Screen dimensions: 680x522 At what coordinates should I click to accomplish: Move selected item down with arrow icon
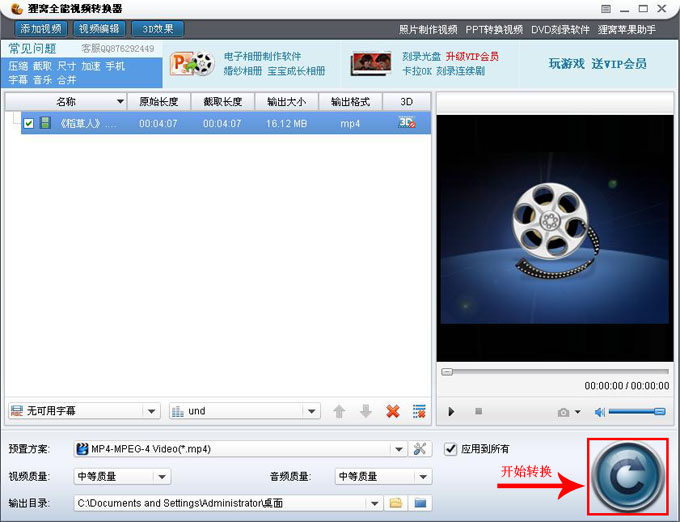point(366,411)
